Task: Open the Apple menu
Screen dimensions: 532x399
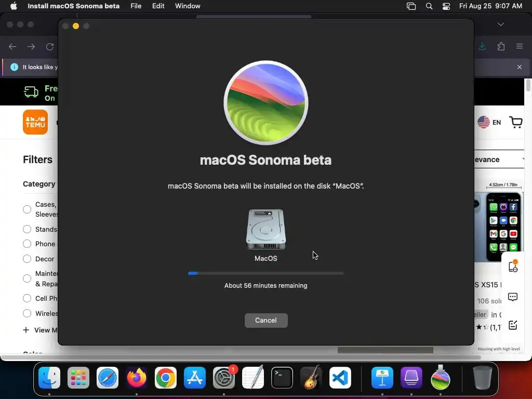Action: (x=14, y=6)
